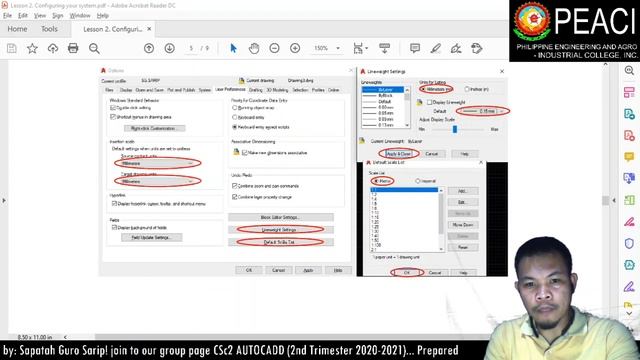Open the teal Export PDF tool in right pane
The image size is (640, 360).
coord(629,114)
